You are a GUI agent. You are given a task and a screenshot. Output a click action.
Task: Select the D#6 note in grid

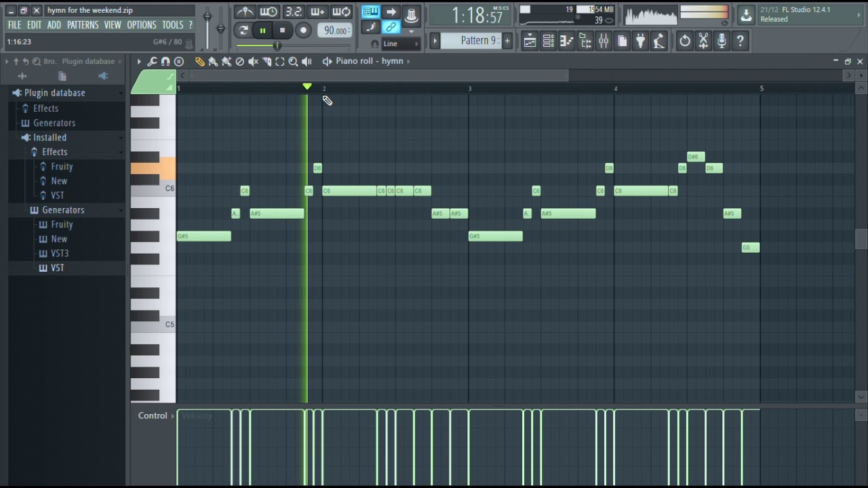click(x=696, y=157)
